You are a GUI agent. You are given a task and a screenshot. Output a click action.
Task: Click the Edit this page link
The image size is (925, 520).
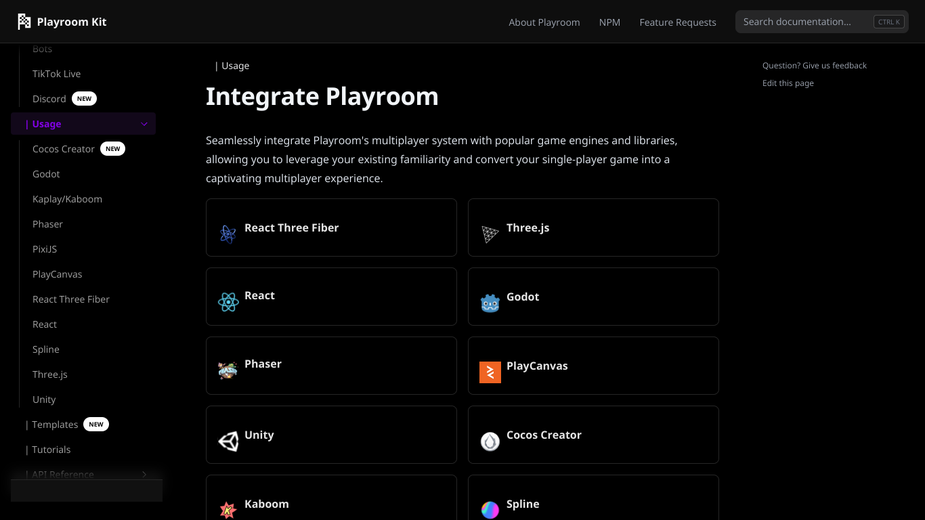[x=788, y=83]
